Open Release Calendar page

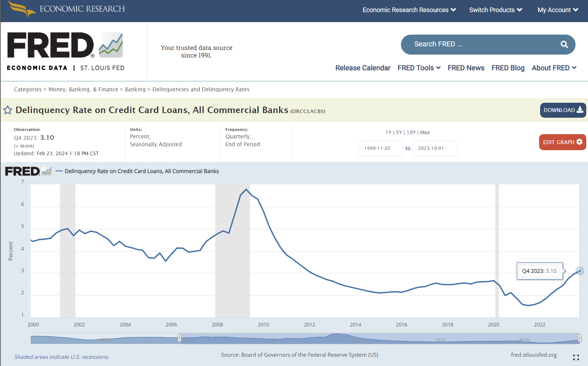[363, 68]
